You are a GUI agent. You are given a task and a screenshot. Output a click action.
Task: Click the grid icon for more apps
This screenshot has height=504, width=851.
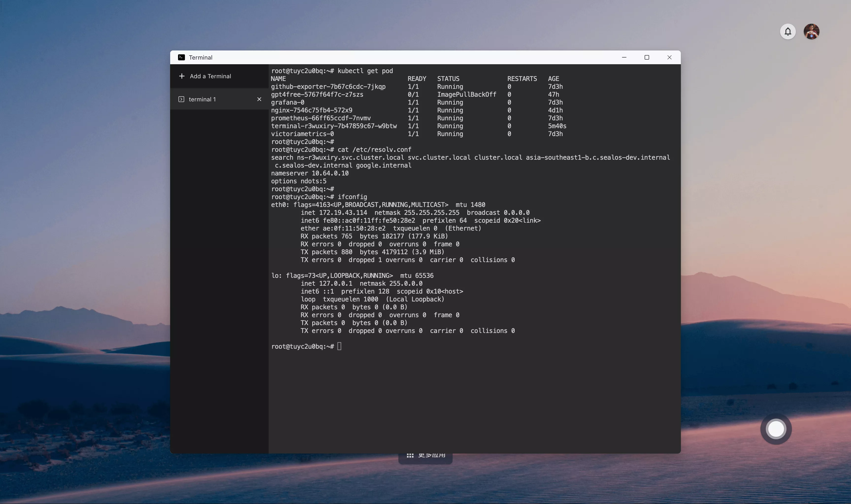pyautogui.click(x=410, y=456)
